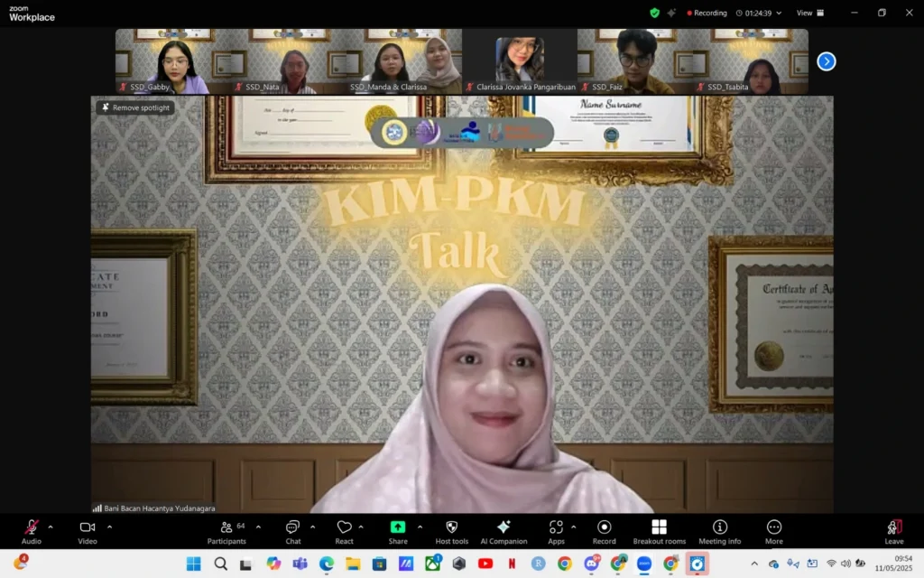
Task: Click the AI Companion sparkle indicator
Action: tap(671, 13)
